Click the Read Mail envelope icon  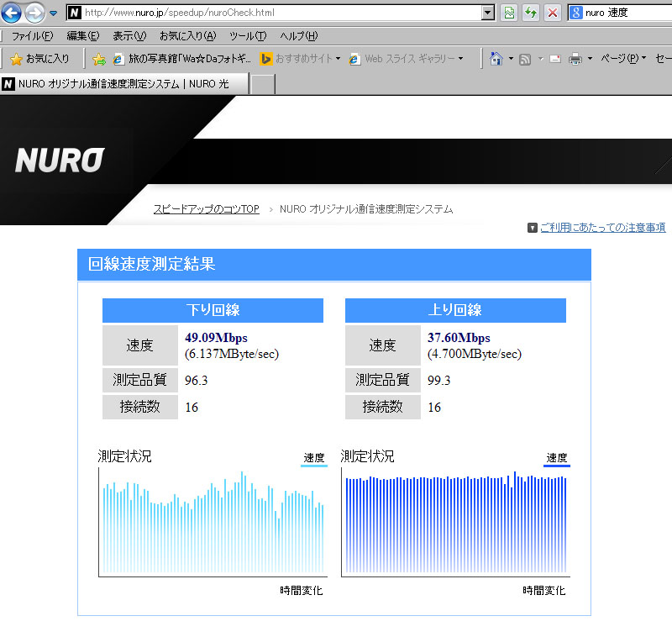coord(555,59)
